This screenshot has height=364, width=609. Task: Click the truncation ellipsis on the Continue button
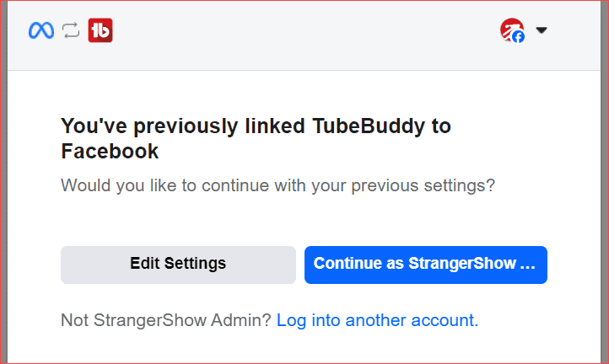pyautogui.click(x=528, y=264)
